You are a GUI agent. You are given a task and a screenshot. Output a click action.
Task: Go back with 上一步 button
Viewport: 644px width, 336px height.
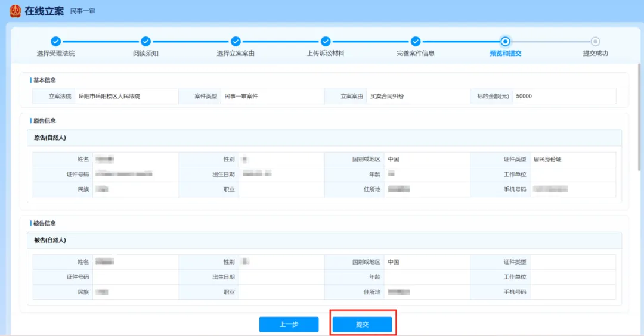pos(289,325)
